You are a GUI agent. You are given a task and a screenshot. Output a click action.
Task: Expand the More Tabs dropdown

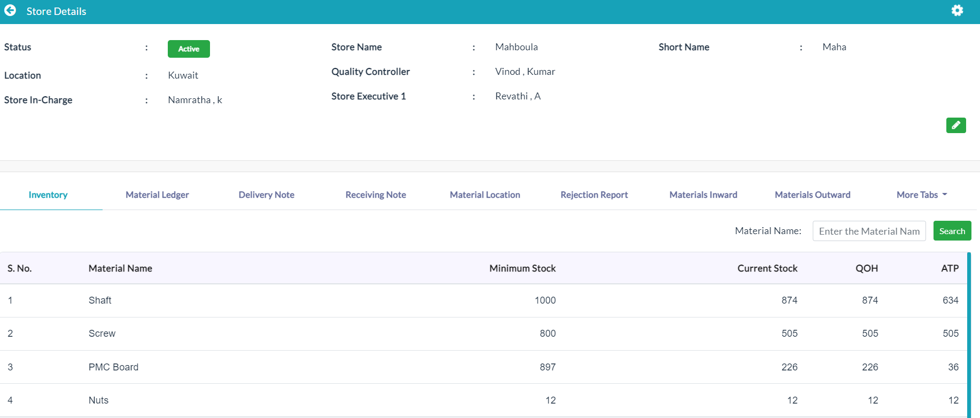pos(922,195)
